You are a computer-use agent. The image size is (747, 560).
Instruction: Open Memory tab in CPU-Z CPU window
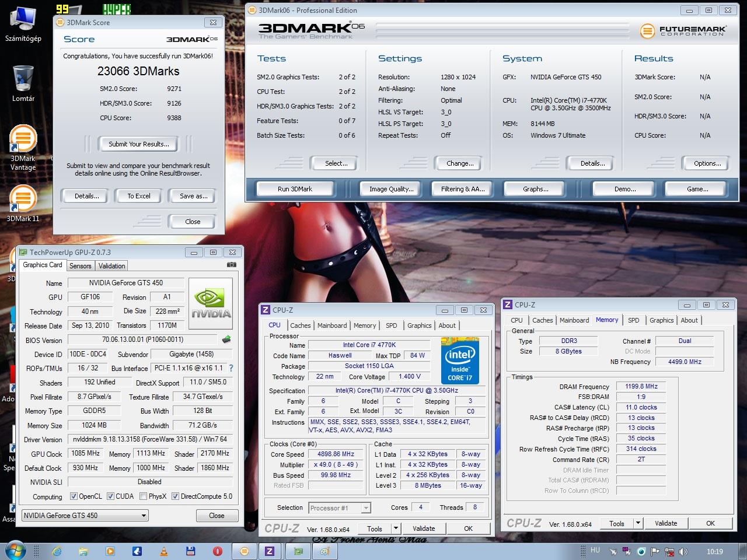(365, 326)
